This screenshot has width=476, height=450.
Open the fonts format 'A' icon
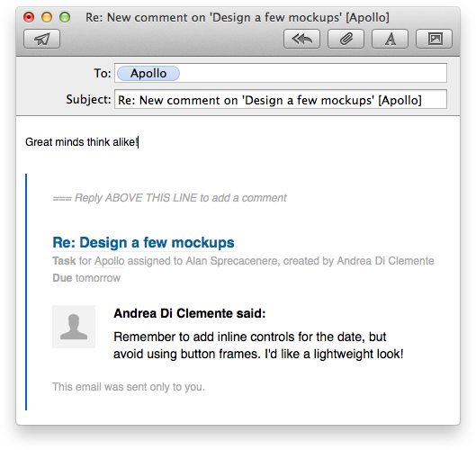point(391,39)
